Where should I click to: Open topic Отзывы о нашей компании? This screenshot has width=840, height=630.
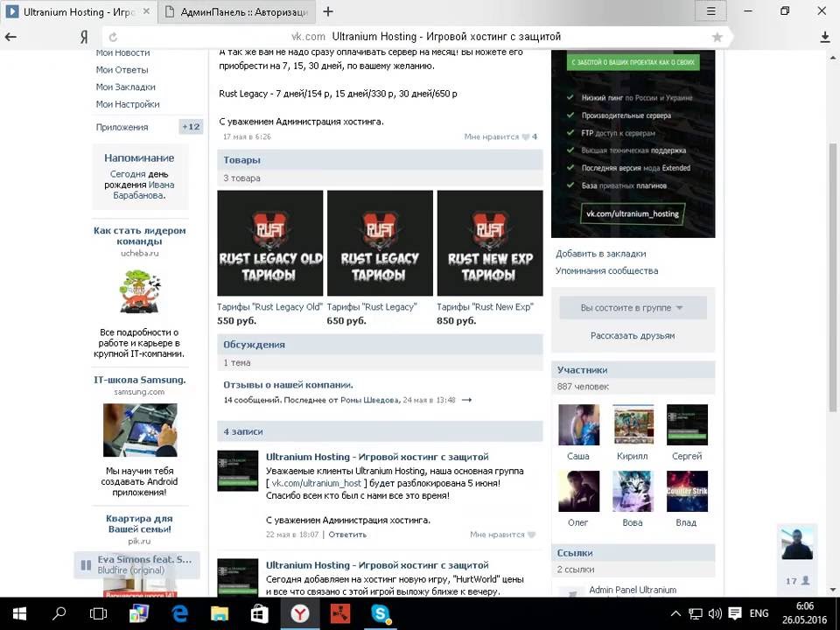(288, 385)
